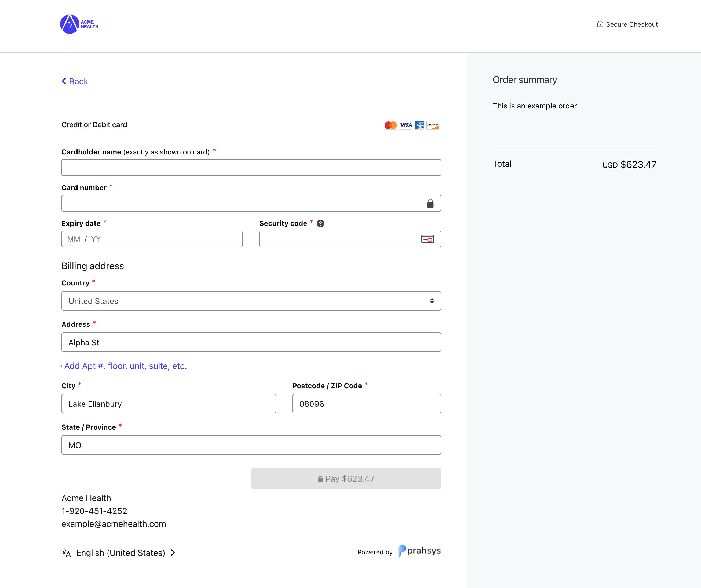Click the CVV card icon in security field

pyautogui.click(x=427, y=239)
